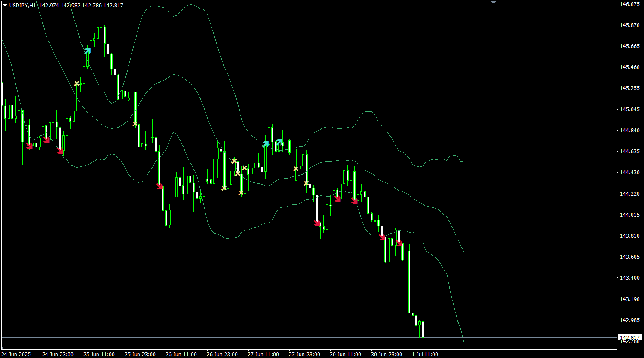Click the 145.870 price axis label
Viewport: 644px width, 358px height.
629,25
